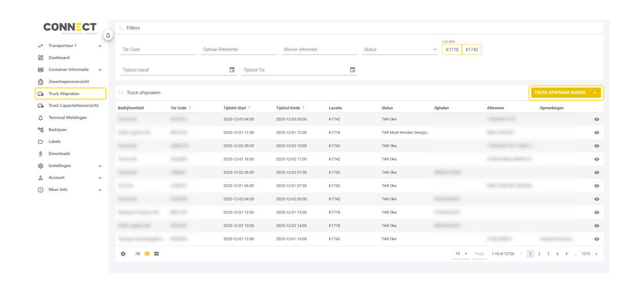Toggle the K1718 location filter chip
This screenshot has height=295, width=644.
click(452, 50)
